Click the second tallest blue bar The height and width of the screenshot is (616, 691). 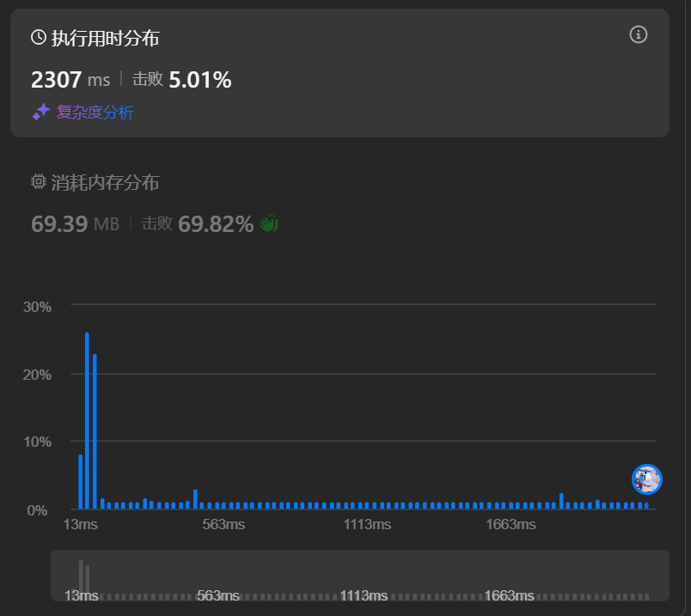[95, 431]
